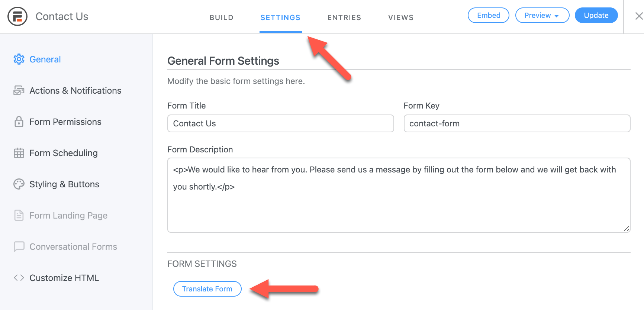Switch to the SETTINGS tab
The width and height of the screenshot is (644, 310).
pyautogui.click(x=280, y=17)
